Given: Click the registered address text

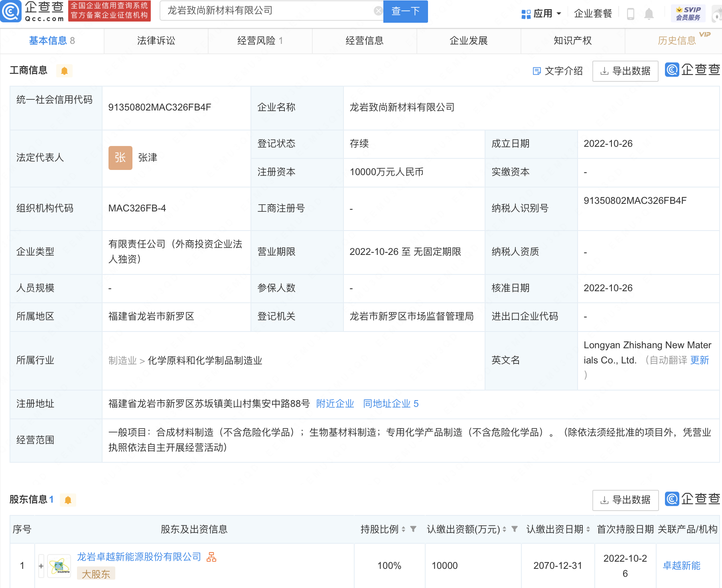Looking at the screenshot, I should (x=209, y=404).
